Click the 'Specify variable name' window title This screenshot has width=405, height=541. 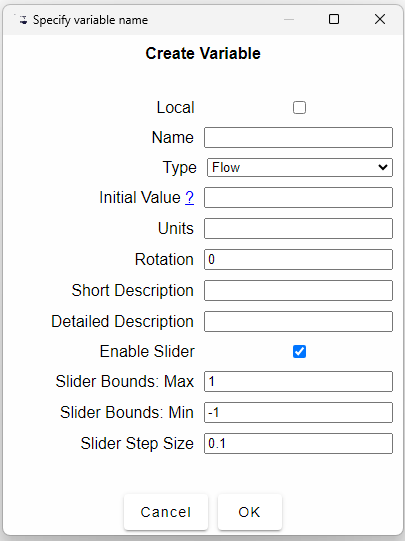pos(90,20)
